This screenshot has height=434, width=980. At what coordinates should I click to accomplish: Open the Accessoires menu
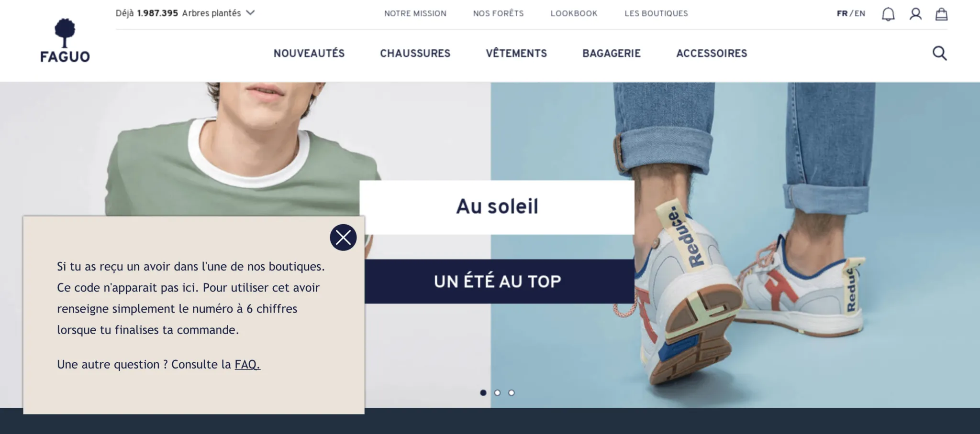coord(712,53)
